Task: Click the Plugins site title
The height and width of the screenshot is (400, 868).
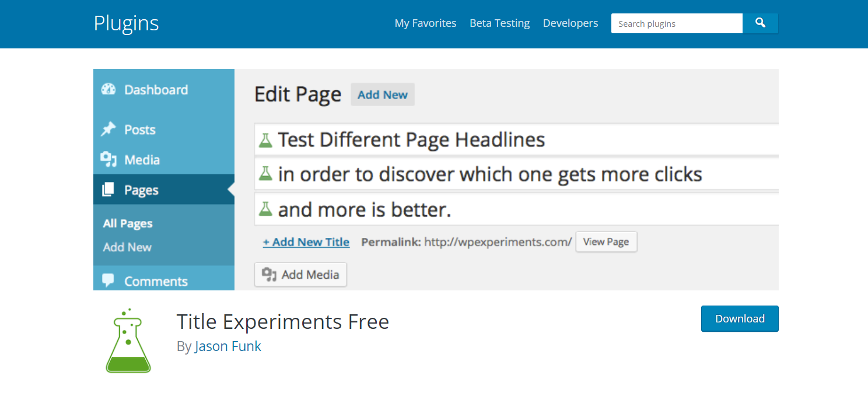Action: point(126,23)
